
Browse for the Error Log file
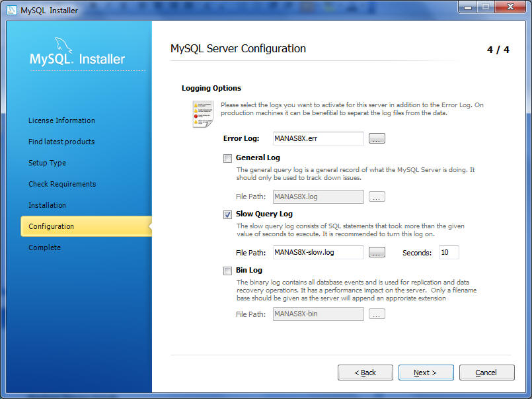pos(377,138)
